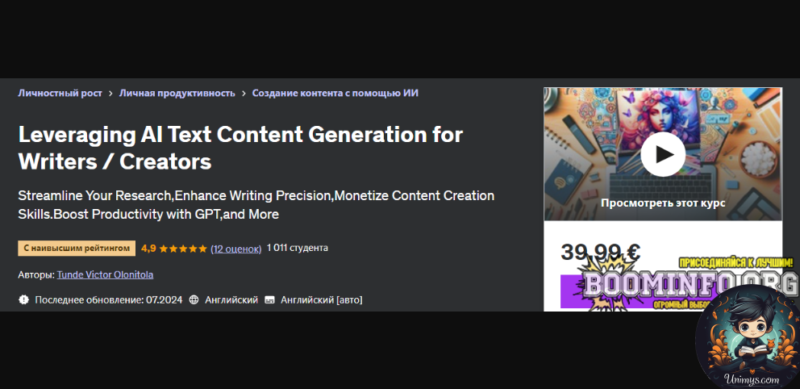The width and height of the screenshot is (800, 389).
Task: Click the play button on course preview
Action: click(x=663, y=154)
